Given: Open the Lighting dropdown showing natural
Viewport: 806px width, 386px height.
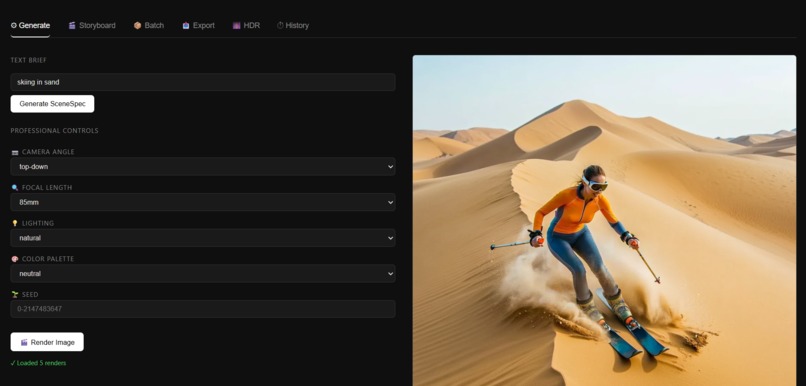Looking at the screenshot, I should pos(203,238).
